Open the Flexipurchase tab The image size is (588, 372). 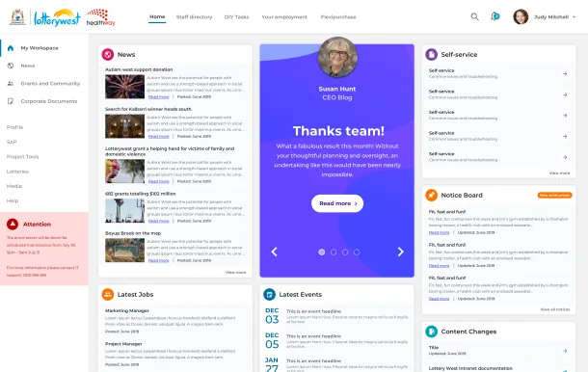pyautogui.click(x=338, y=17)
